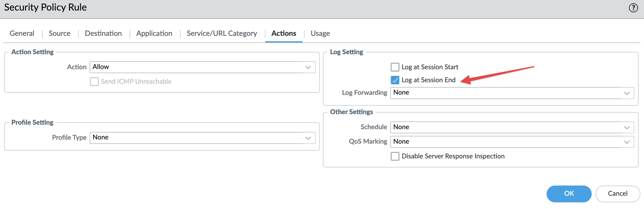The width and height of the screenshot is (644, 209).
Task: Uncheck Log at Session End
Action: [395, 80]
